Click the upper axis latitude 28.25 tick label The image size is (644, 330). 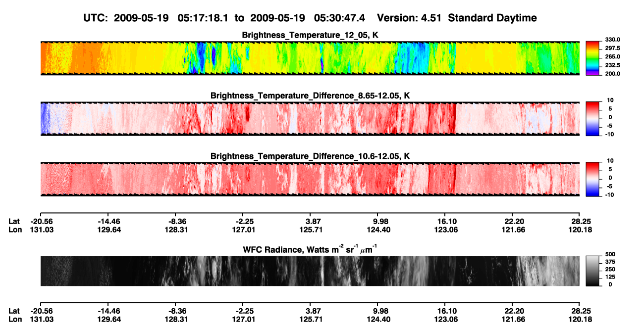click(580, 221)
